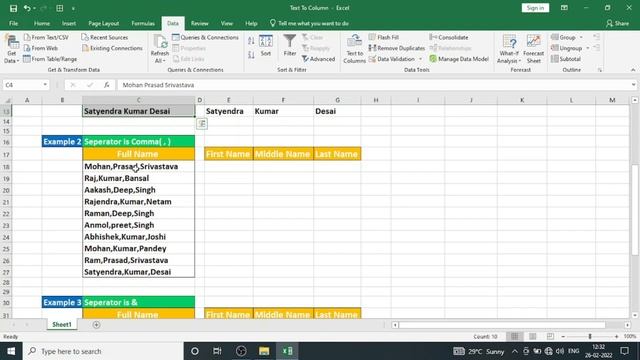
Task: Click the Undo arrow icon
Action: [x=27, y=8]
